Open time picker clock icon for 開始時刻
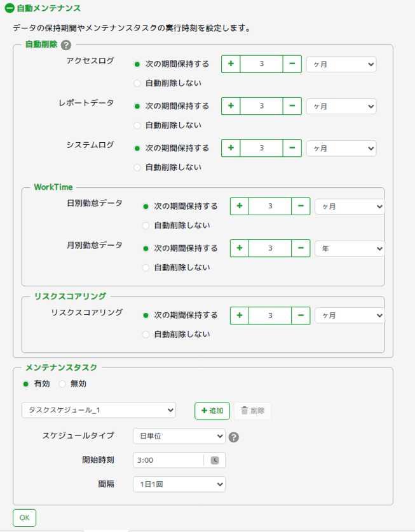 [x=215, y=460]
